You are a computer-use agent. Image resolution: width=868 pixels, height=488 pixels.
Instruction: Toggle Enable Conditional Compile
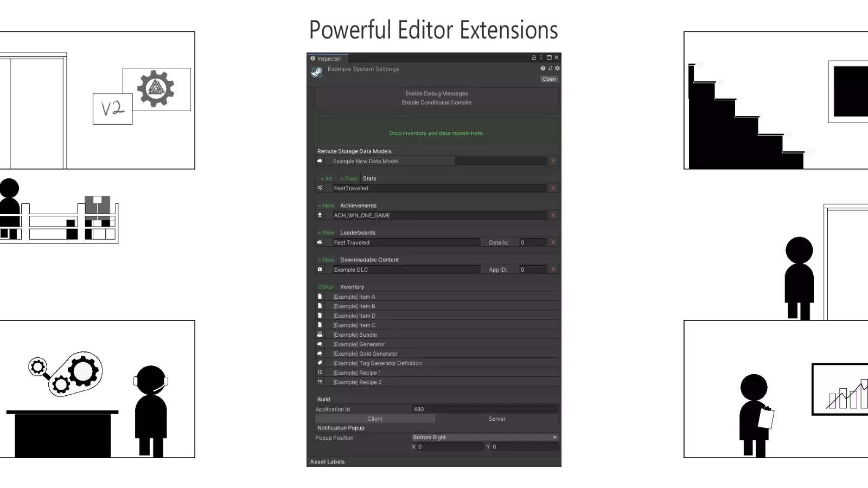(437, 102)
